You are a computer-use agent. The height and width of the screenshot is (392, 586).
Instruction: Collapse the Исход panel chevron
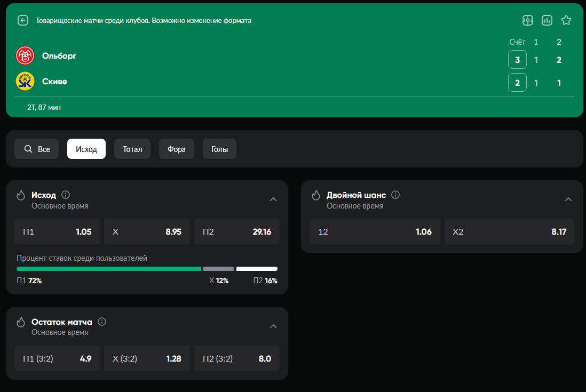[x=273, y=198]
